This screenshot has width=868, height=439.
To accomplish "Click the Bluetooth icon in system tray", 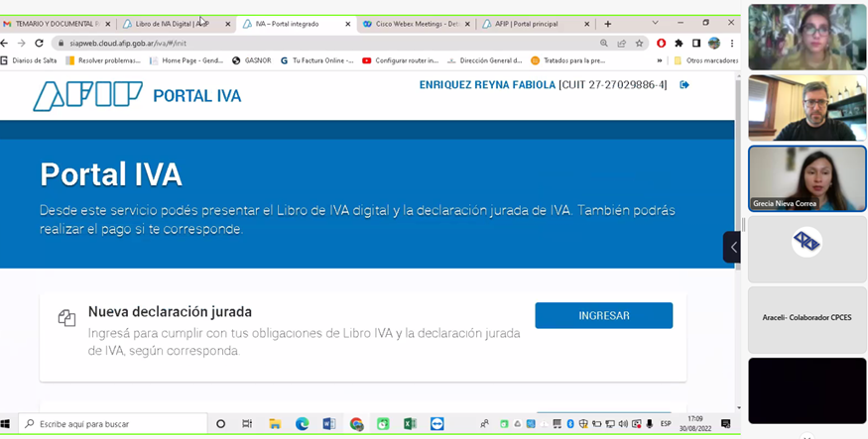I will pyautogui.click(x=570, y=424).
